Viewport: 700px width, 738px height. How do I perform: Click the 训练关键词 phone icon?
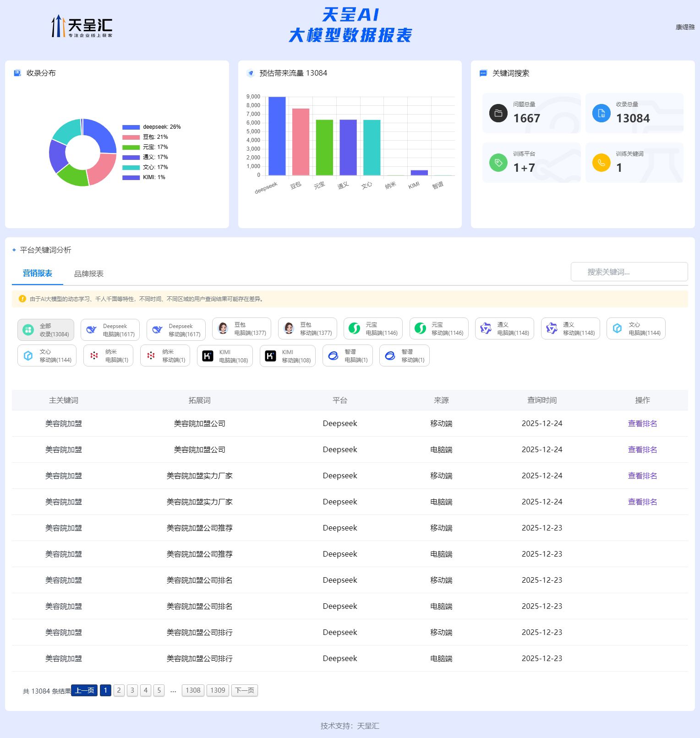[x=601, y=163]
